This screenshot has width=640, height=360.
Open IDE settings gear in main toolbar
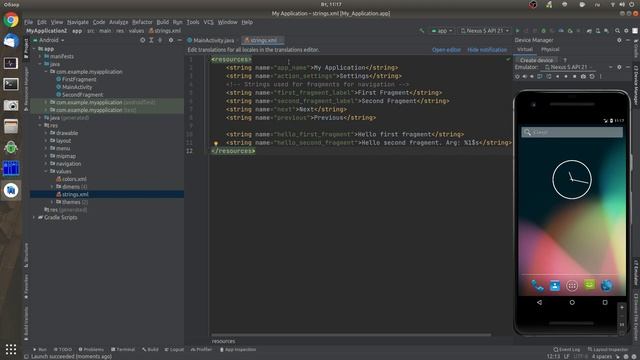[626, 31]
